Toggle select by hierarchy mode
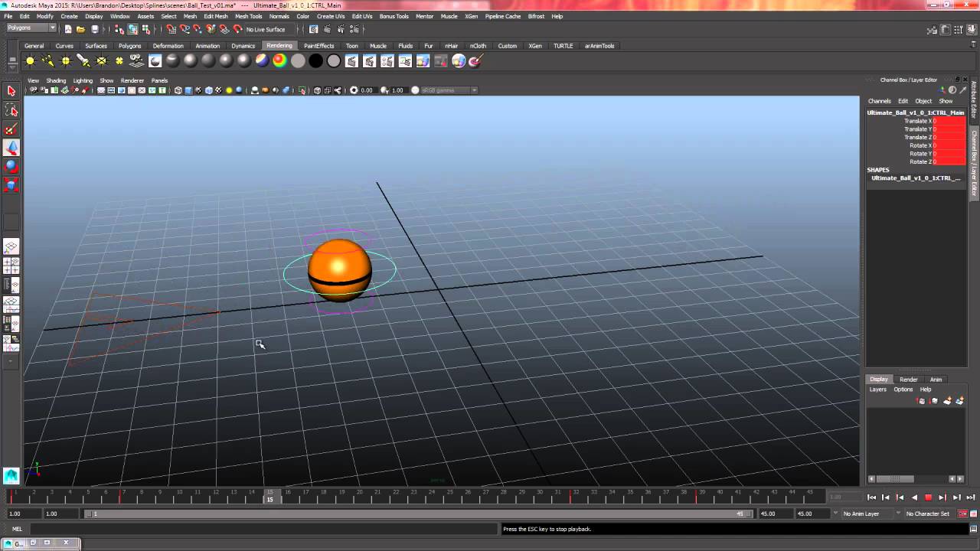The image size is (980, 551). point(119,29)
